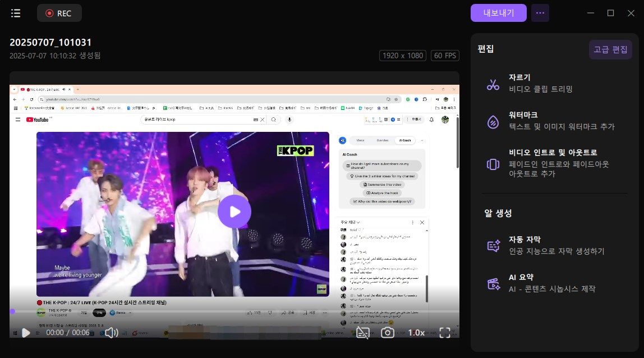
Task: Click the 내보내기 export button
Action: coord(499,13)
